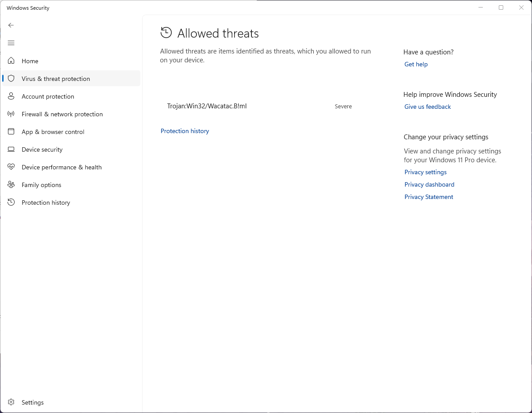Click the App & browser control window icon
The image size is (532, 413).
tap(11, 132)
